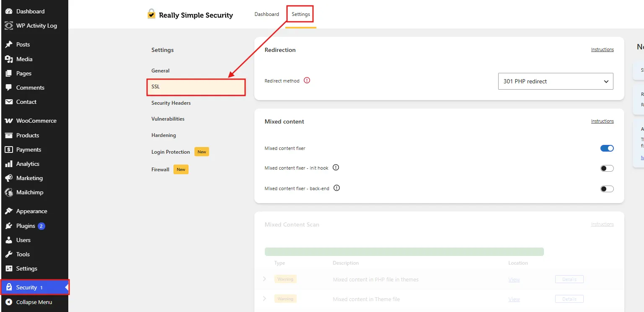Click the Users person icon
The height and width of the screenshot is (312, 644).
(x=8, y=240)
